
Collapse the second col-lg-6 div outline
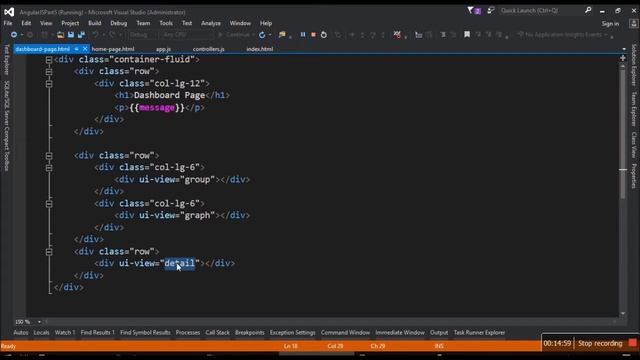tap(49, 204)
